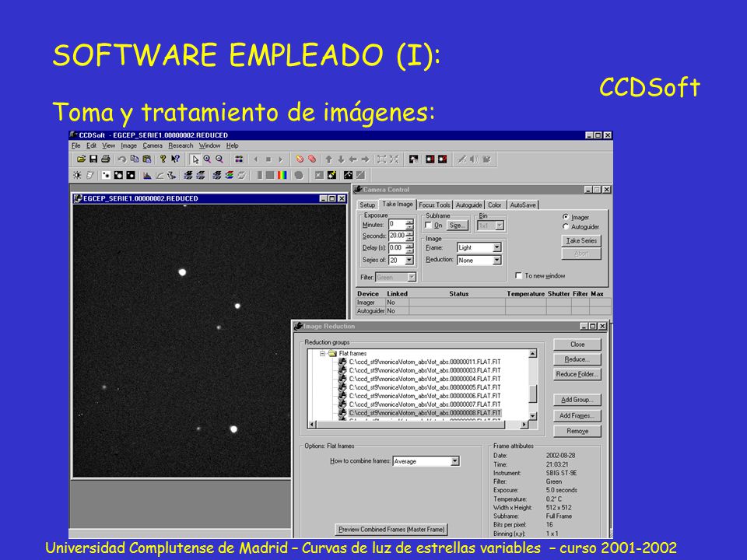
Task: Open the File menu
Action: 75,145
